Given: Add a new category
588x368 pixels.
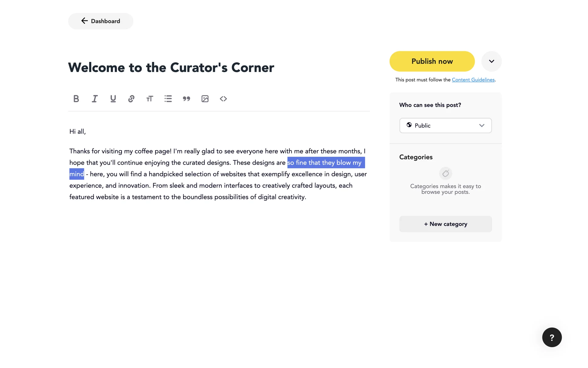Looking at the screenshot, I should (x=445, y=224).
